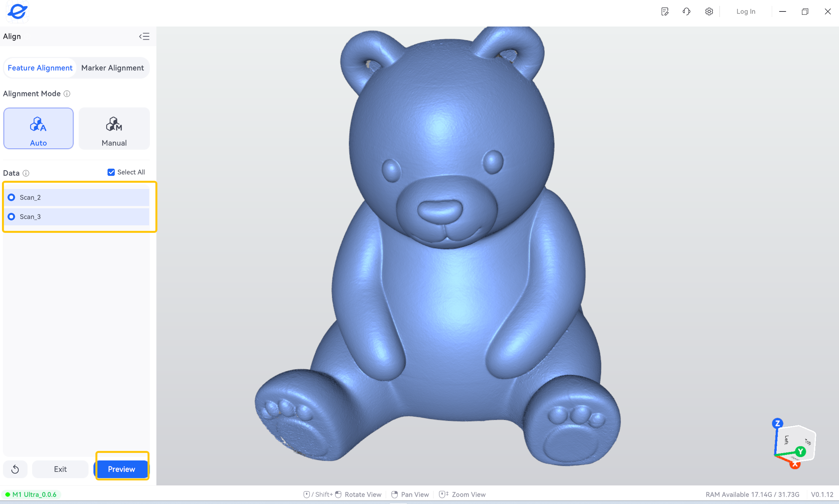Screen dimensions: 839x504
Task: Click the Log In link
Action: 746,11
